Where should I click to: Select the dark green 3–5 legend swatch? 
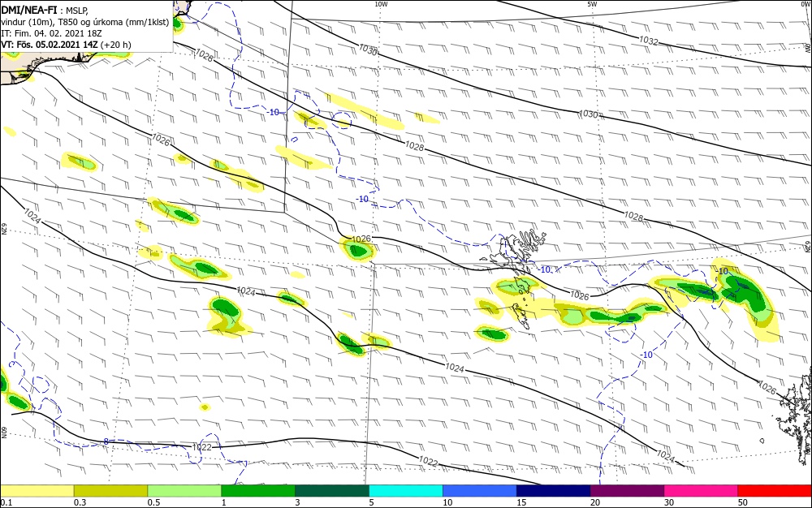[332, 491]
